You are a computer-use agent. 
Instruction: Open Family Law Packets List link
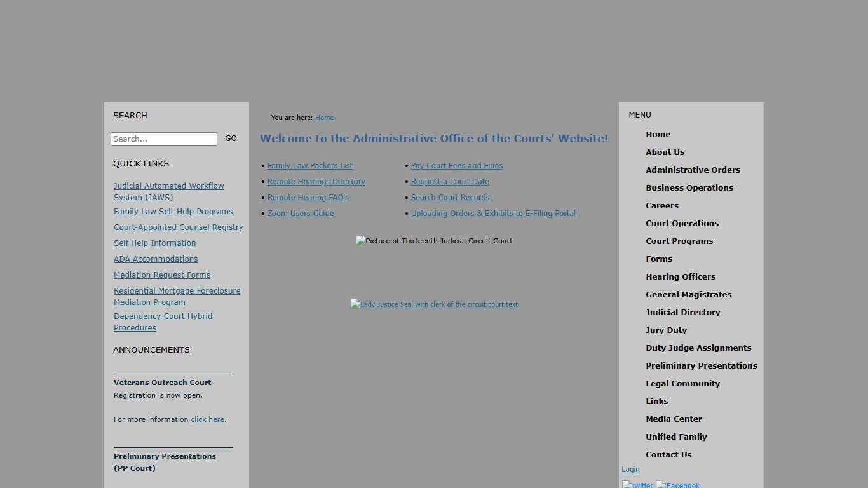(309, 166)
